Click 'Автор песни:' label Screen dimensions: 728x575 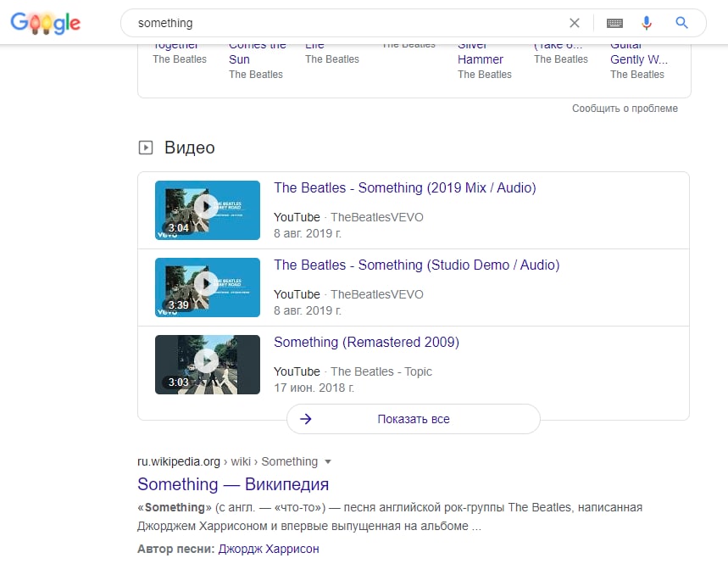click(176, 549)
